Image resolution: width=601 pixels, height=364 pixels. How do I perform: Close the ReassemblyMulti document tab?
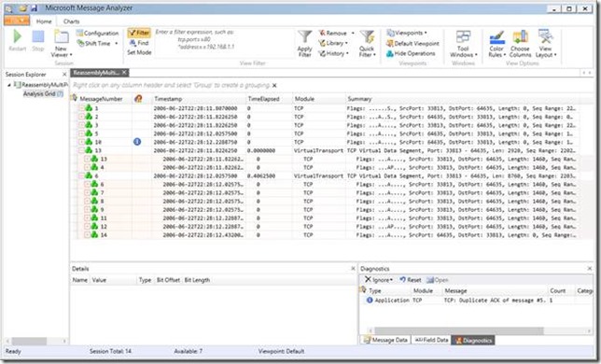(124, 72)
